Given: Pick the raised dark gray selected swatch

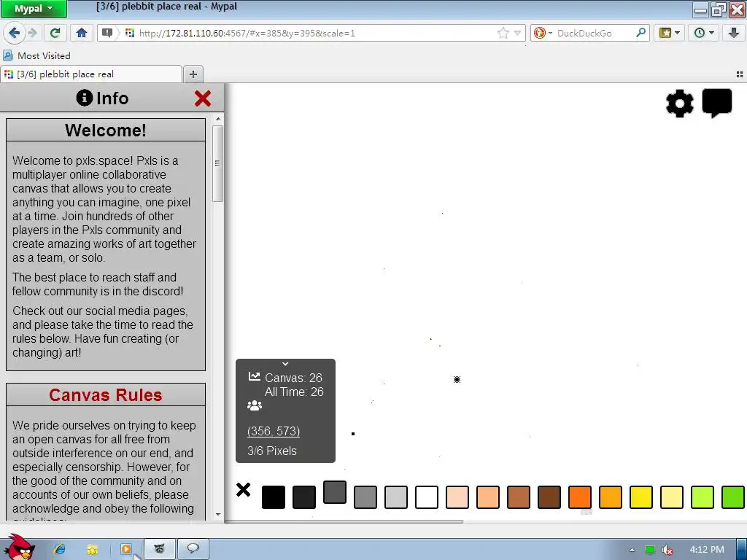Looking at the screenshot, I should (335, 492).
